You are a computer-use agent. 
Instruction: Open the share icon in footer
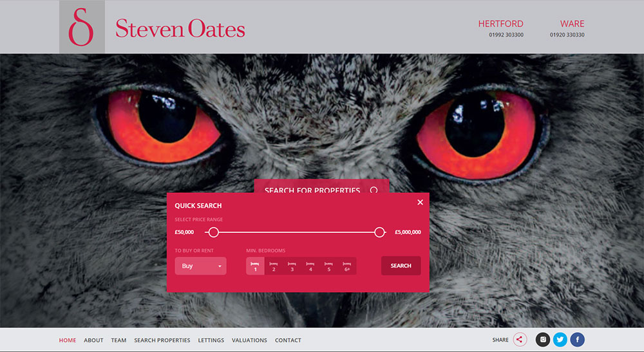click(x=520, y=340)
